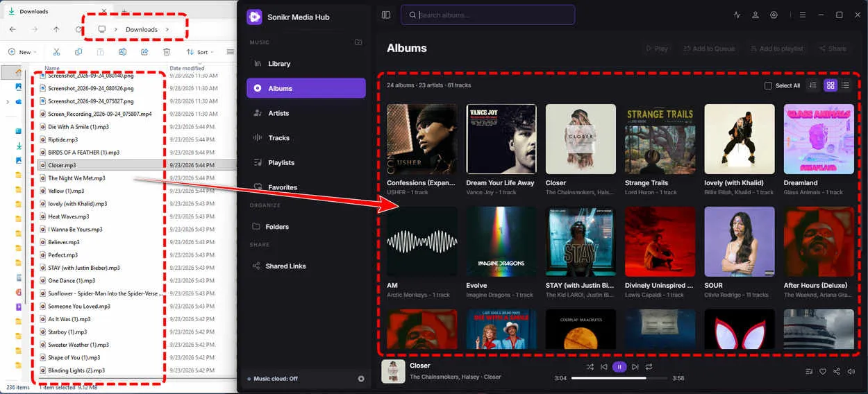This screenshot has height=394, width=868.
Task: Open the Dreamland album by Glass Animals
Action: (819, 139)
